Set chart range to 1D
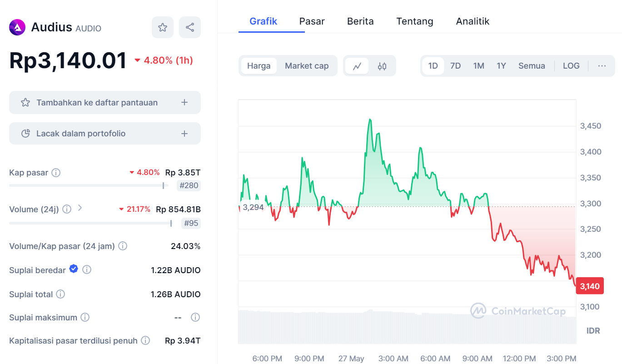Screen dimensions: 622x364 (433, 66)
